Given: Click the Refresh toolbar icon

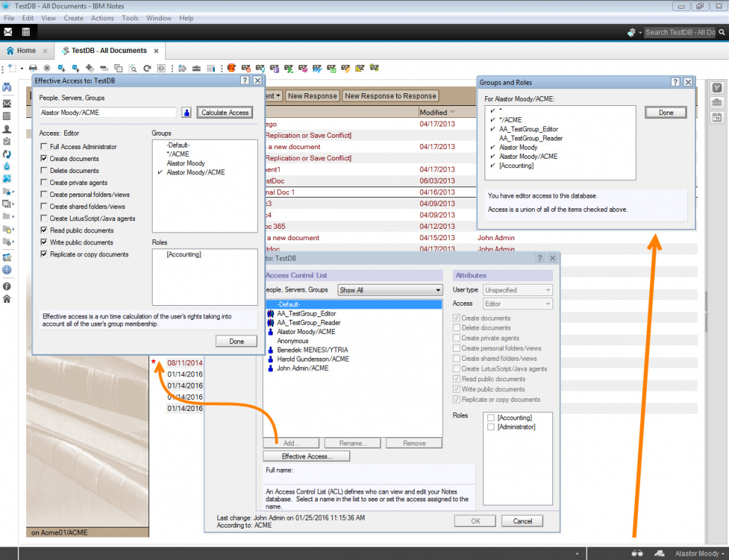Looking at the screenshot, I should point(147,68).
